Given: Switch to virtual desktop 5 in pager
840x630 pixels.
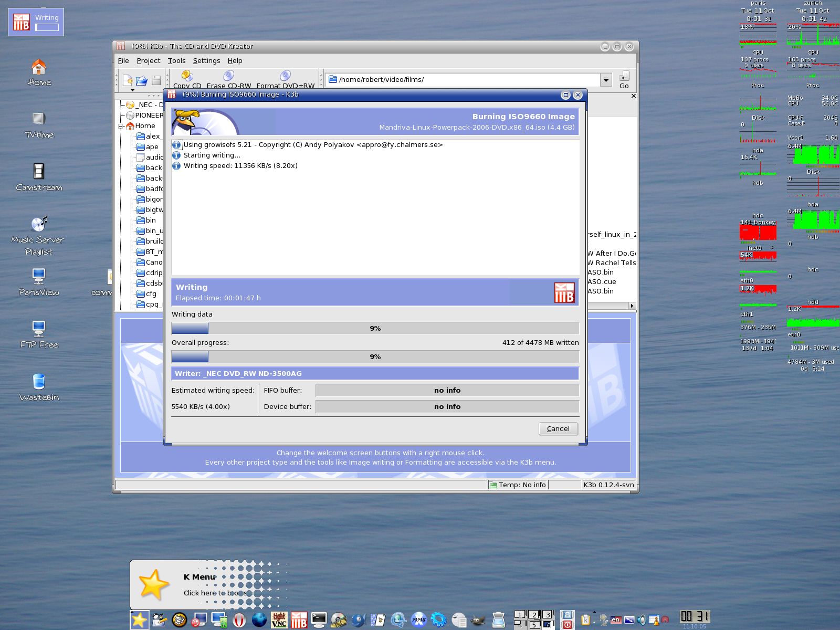Looking at the screenshot, I should click(x=534, y=625).
